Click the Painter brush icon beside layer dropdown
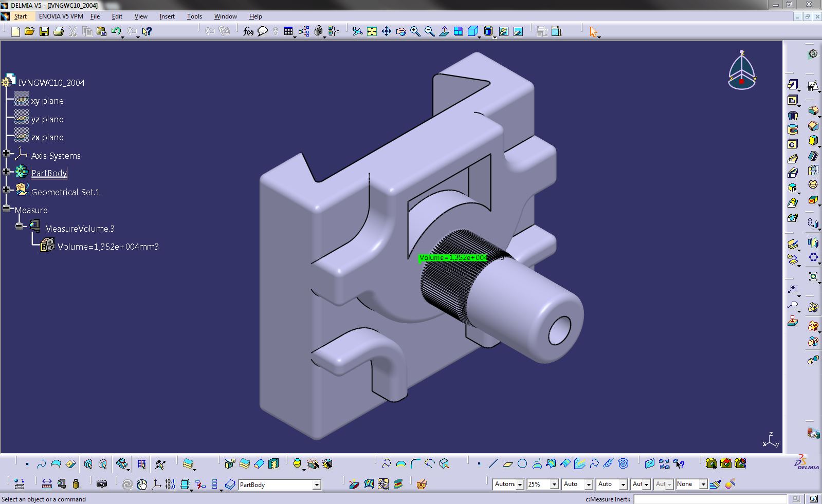Image resolution: width=822 pixels, height=504 pixels. tap(715, 484)
